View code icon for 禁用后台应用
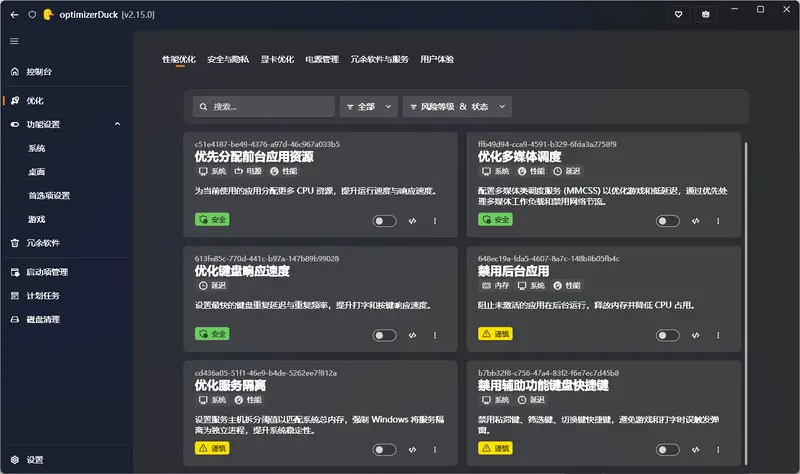The height and width of the screenshot is (474, 800). [x=695, y=335]
